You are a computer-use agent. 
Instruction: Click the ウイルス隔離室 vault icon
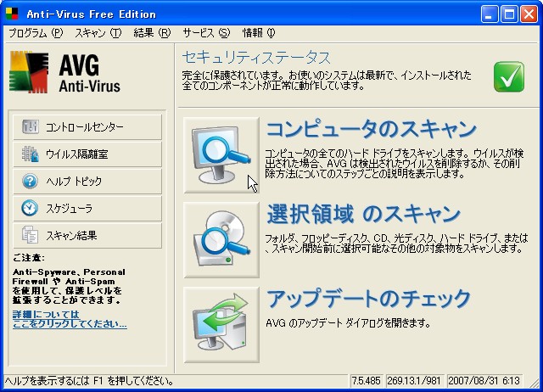pos(31,154)
